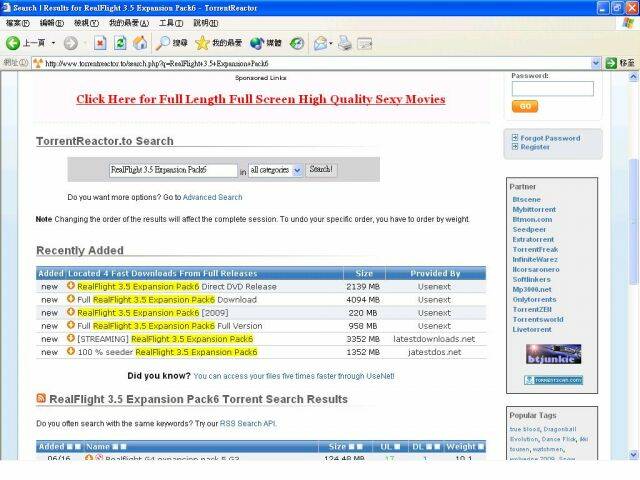640x480 pixels.
Task: Click the page icon in the address bar
Action: point(38,63)
